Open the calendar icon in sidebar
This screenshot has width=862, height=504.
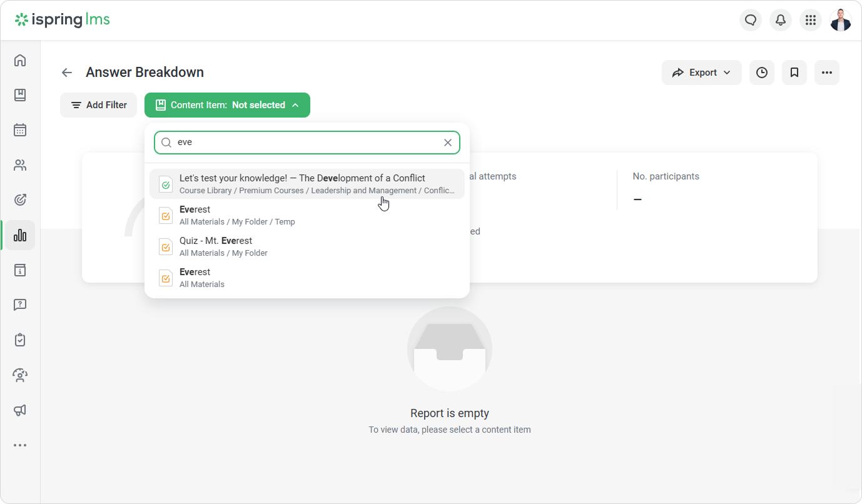(x=20, y=130)
